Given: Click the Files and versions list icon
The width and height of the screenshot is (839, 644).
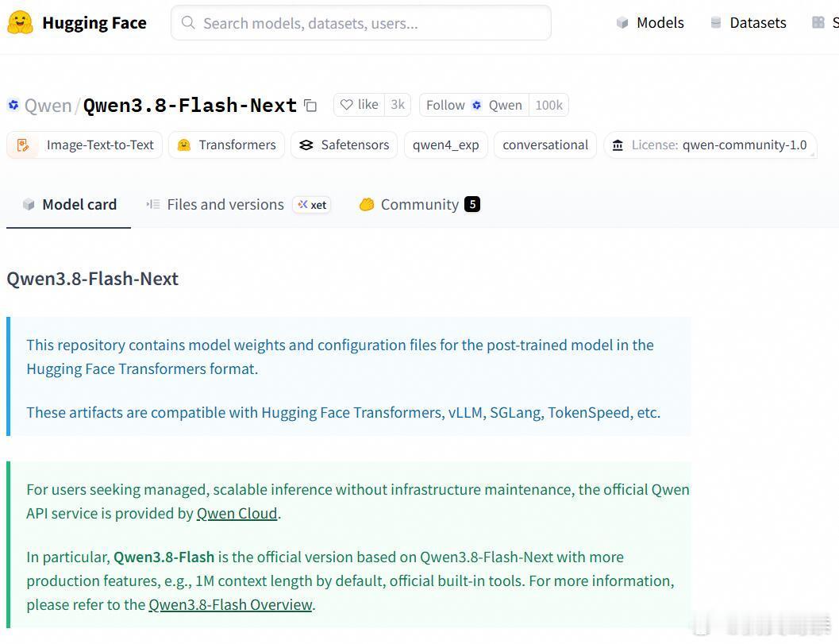Looking at the screenshot, I should 153,205.
